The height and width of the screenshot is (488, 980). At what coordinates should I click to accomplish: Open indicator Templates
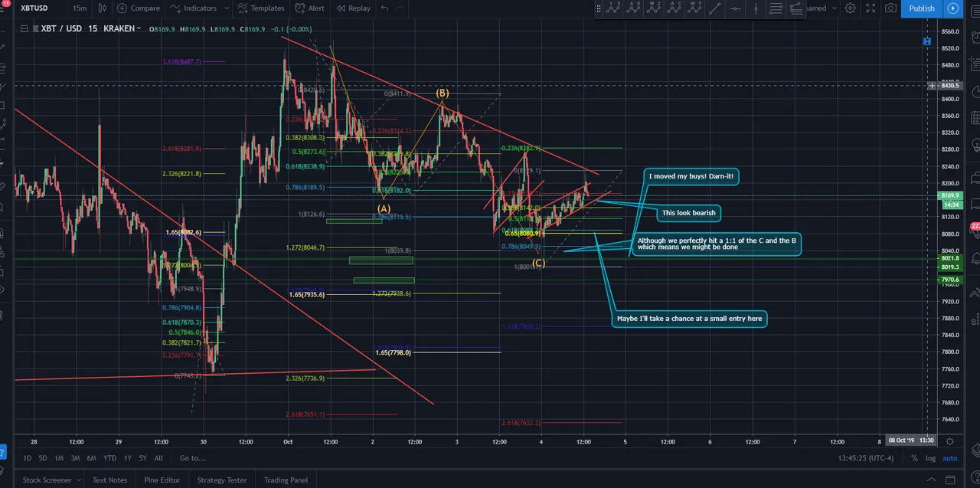260,8
